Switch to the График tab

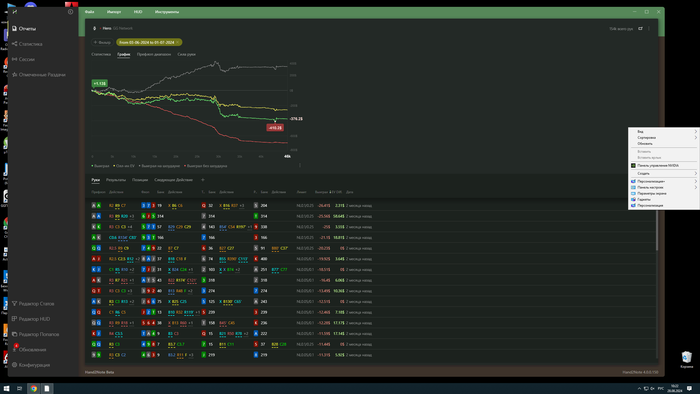point(124,54)
